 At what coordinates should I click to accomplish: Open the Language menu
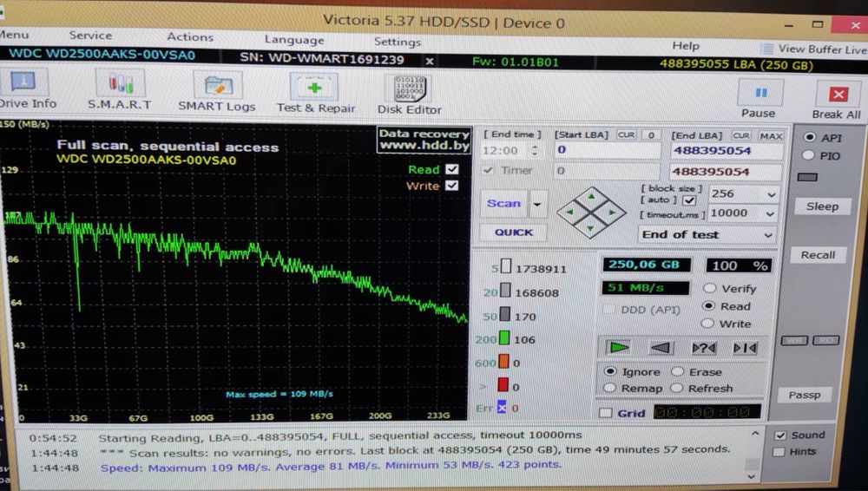point(294,40)
